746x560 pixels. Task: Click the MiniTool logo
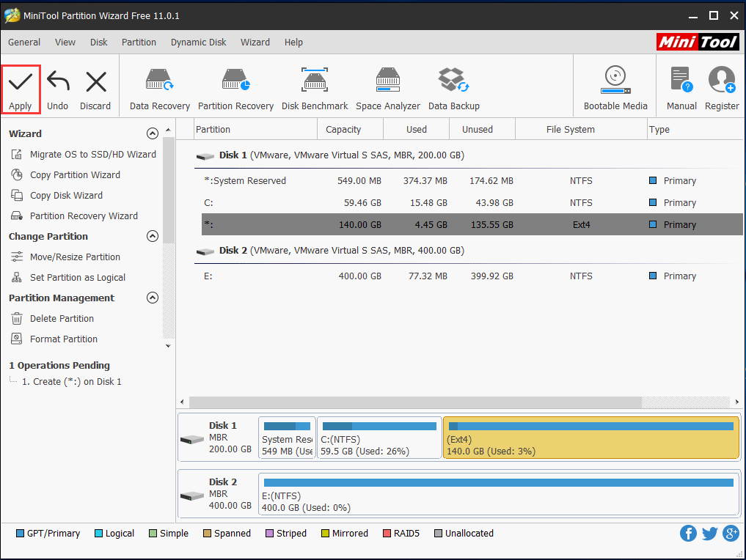click(x=698, y=42)
